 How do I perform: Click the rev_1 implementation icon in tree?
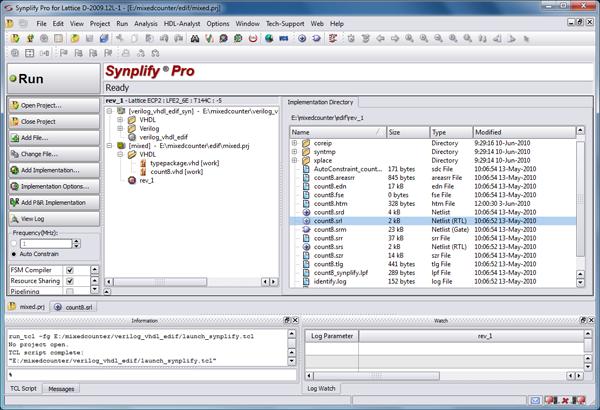pos(132,181)
